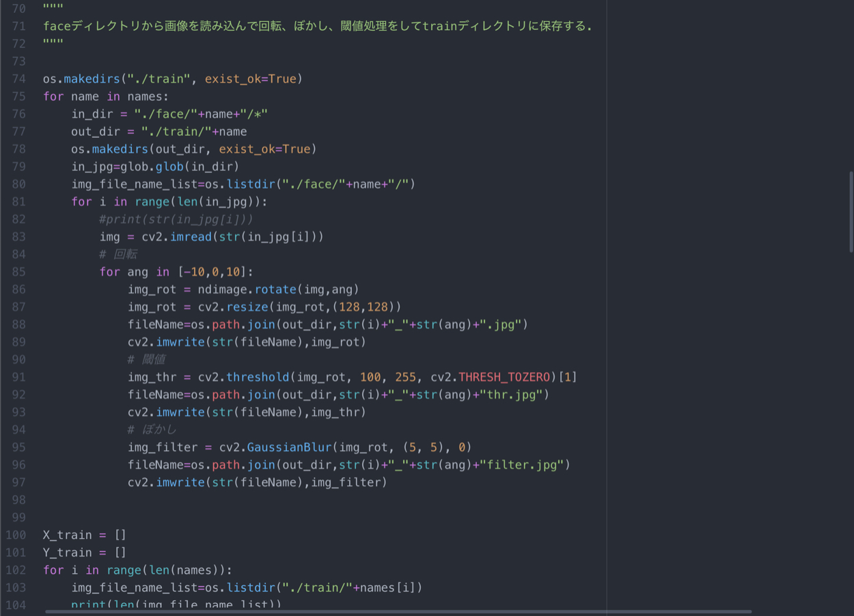Click line number 74 in the gutter
The height and width of the screenshot is (616, 854).
pyautogui.click(x=18, y=79)
